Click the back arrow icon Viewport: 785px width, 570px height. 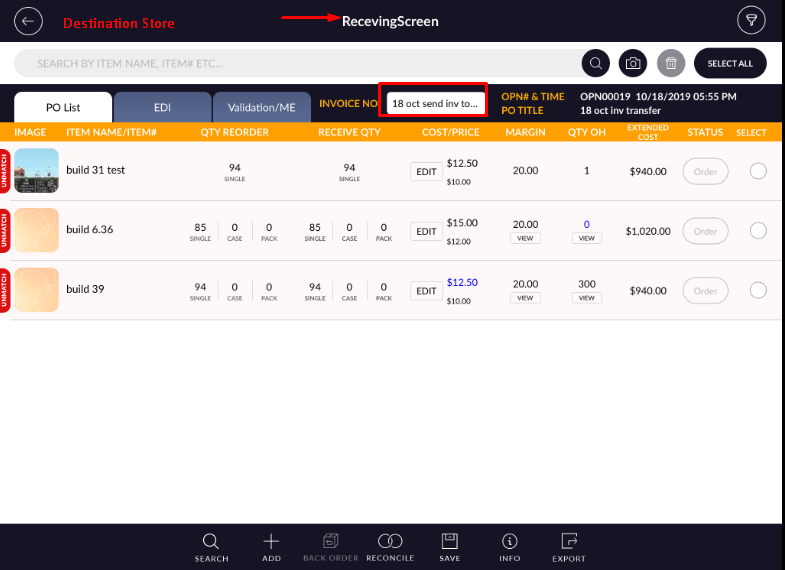coord(30,21)
